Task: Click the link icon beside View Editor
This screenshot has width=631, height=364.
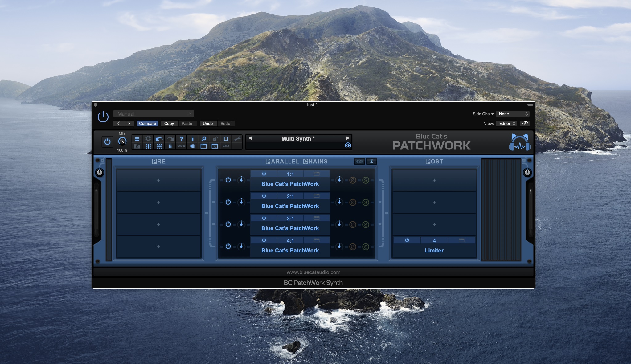Action: click(x=525, y=123)
